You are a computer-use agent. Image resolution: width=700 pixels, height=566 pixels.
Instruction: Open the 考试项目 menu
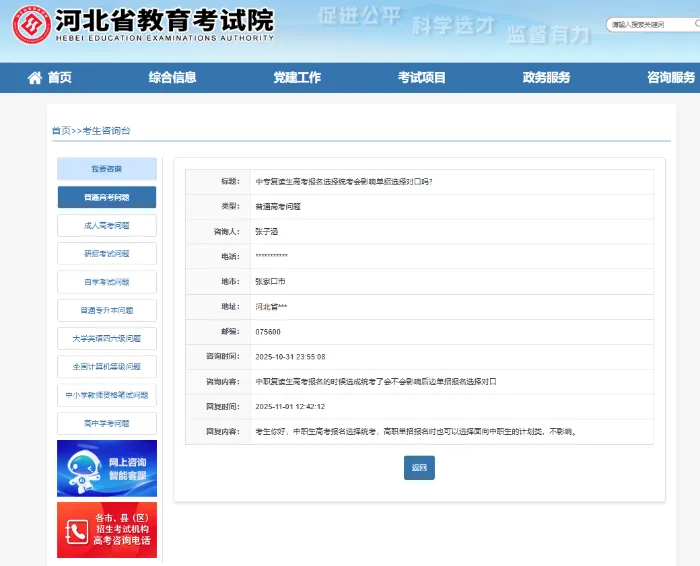click(421, 78)
